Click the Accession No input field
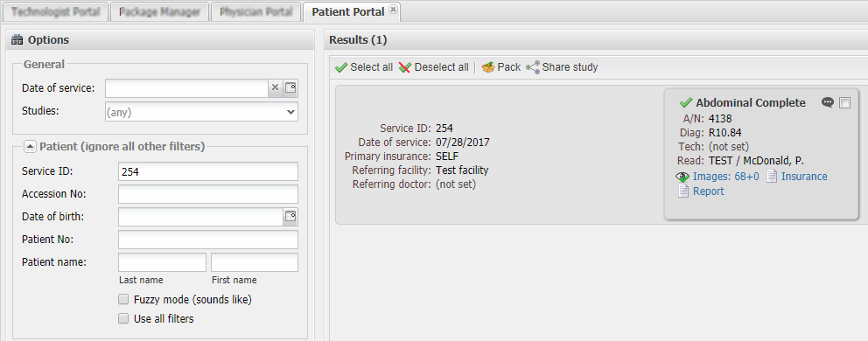The width and height of the screenshot is (868, 341). pyautogui.click(x=208, y=194)
